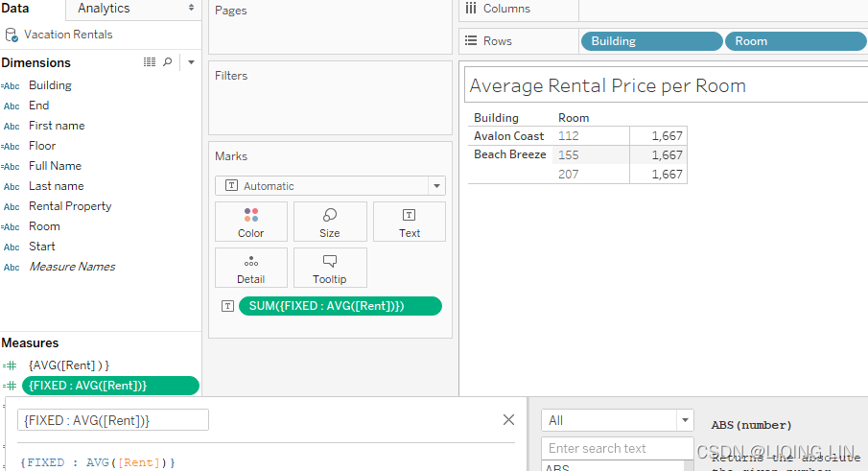868x471 pixels.
Task: Select the Measure Names field
Action: (72, 267)
